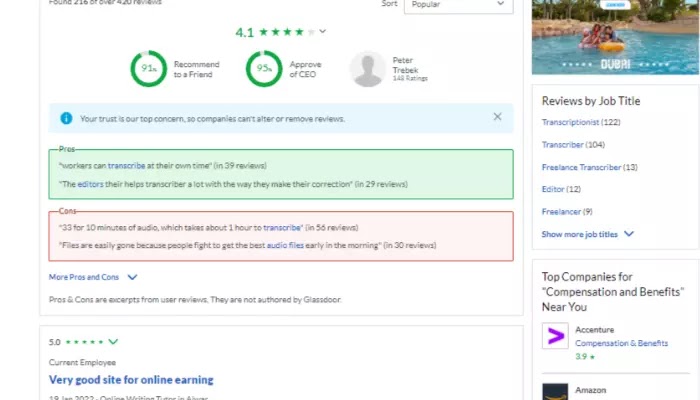700x400 pixels.
Task: Open the Amazon company name
Action: click(x=590, y=390)
